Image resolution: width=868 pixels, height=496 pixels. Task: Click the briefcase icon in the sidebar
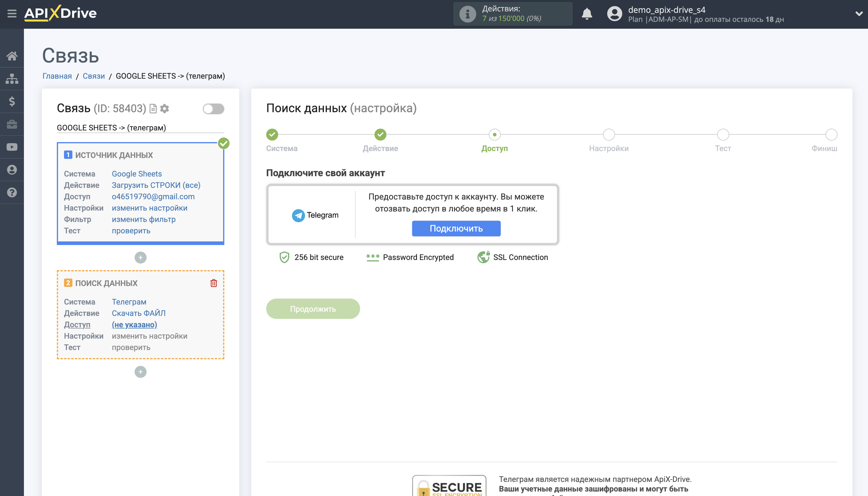click(12, 124)
